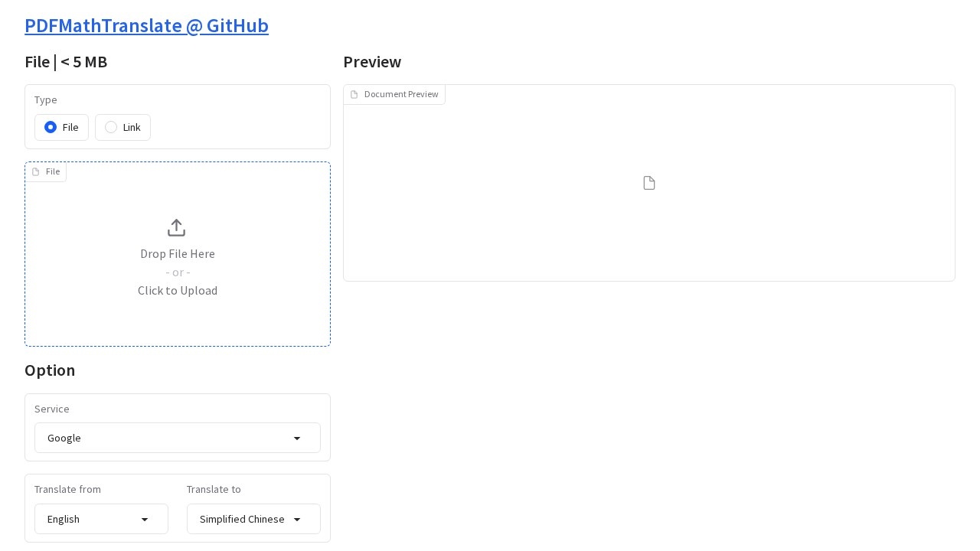Expand the Service dropdown arrow
The height and width of the screenshot is (551, 980).
tap(297, 439)
